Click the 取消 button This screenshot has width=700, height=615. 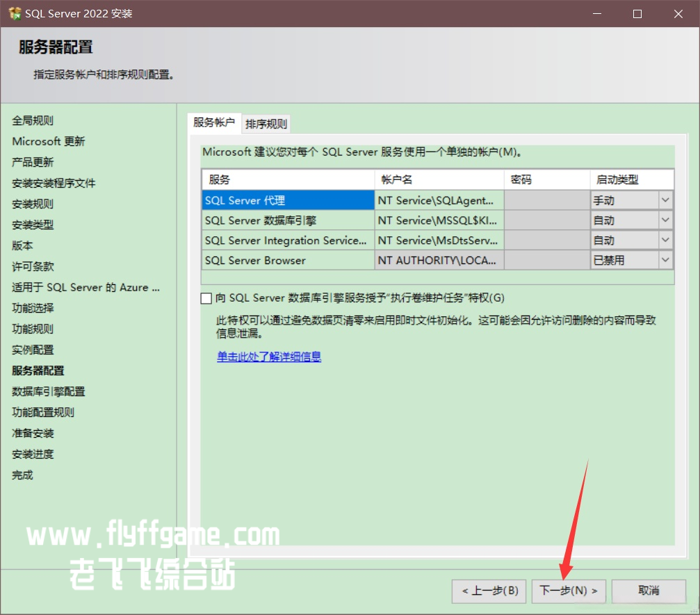tap(649, 591)
